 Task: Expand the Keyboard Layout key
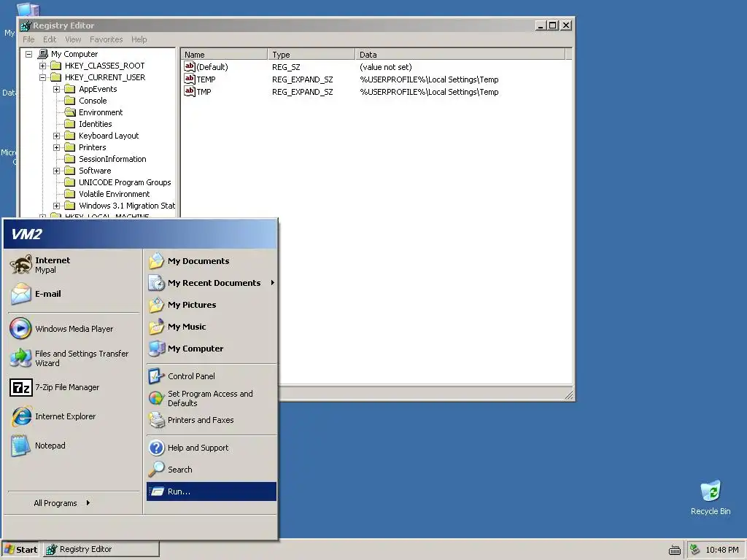click(x=56, y=136)
